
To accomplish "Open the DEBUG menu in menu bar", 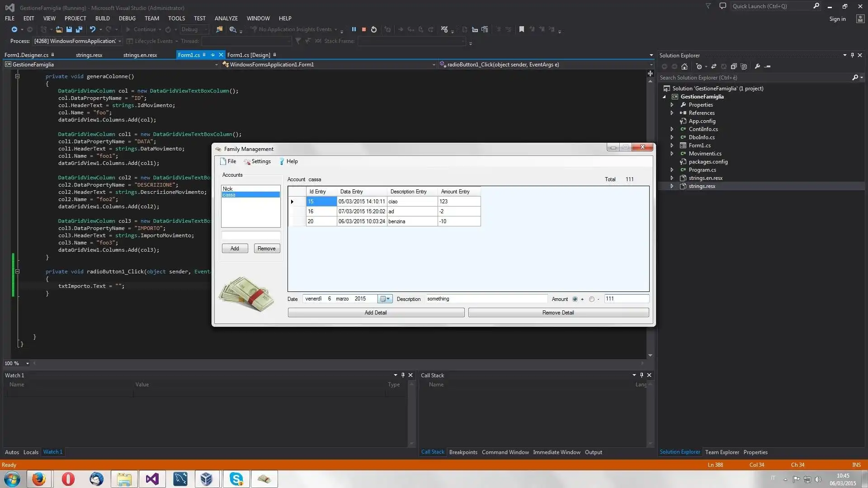I will click(127, 18).
